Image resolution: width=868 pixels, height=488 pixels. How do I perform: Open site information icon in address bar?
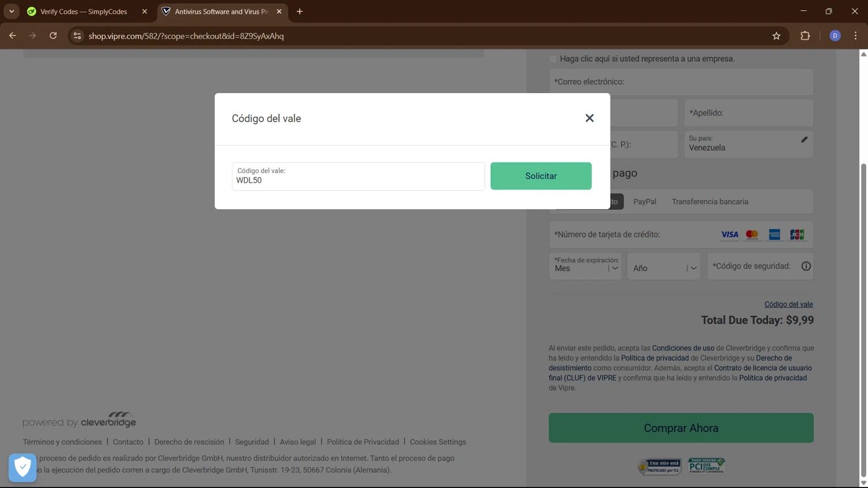[x=77, y=36]
